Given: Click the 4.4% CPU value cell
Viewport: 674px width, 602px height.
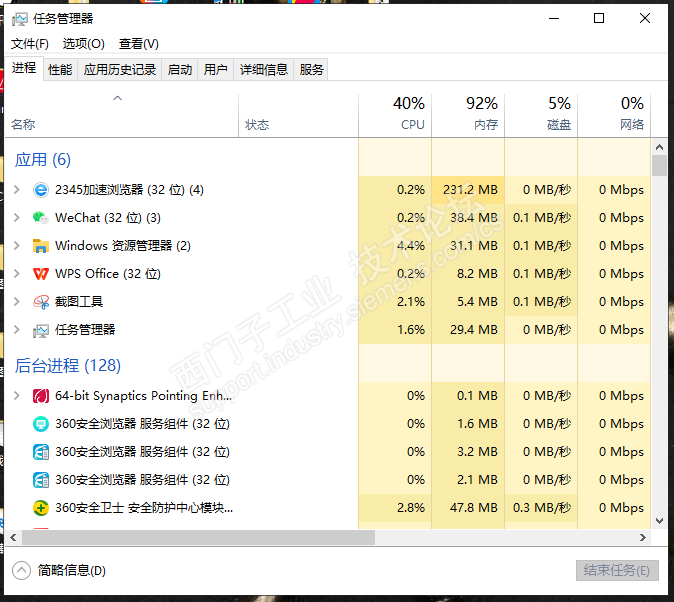Looking at the screenshot, I should 395,246.
